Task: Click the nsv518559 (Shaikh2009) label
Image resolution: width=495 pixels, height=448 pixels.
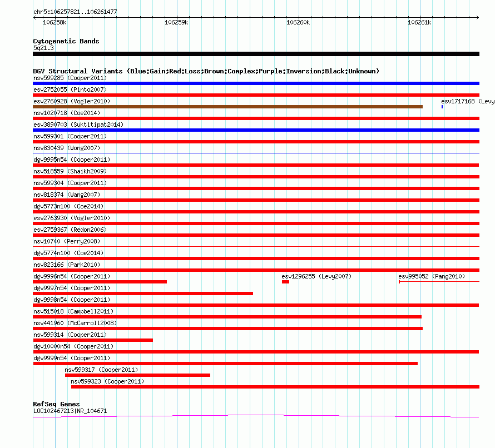Action: [x=70, y=171]
